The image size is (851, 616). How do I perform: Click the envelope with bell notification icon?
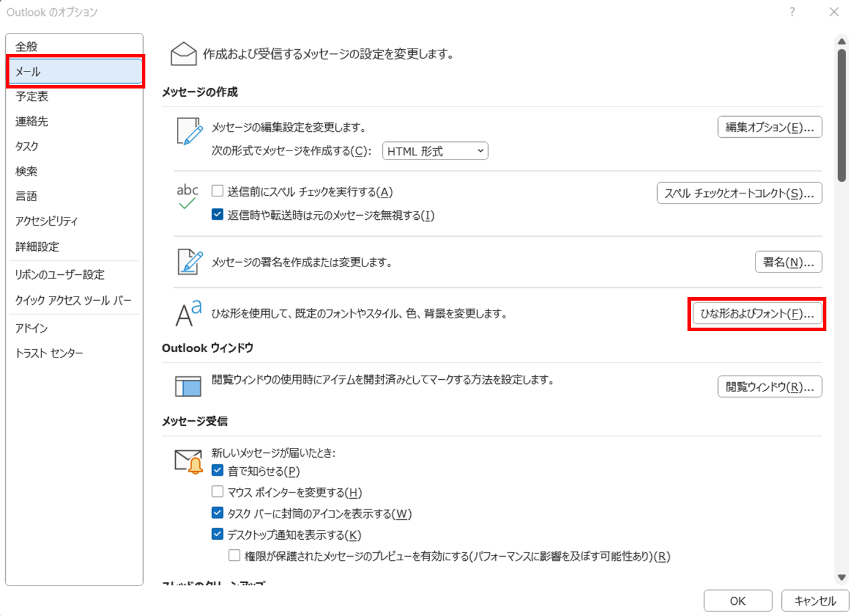[189, 462]
